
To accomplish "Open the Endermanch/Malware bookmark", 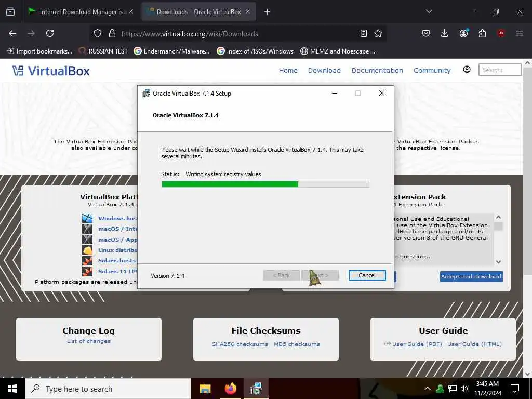I will [x=171, y=51].
